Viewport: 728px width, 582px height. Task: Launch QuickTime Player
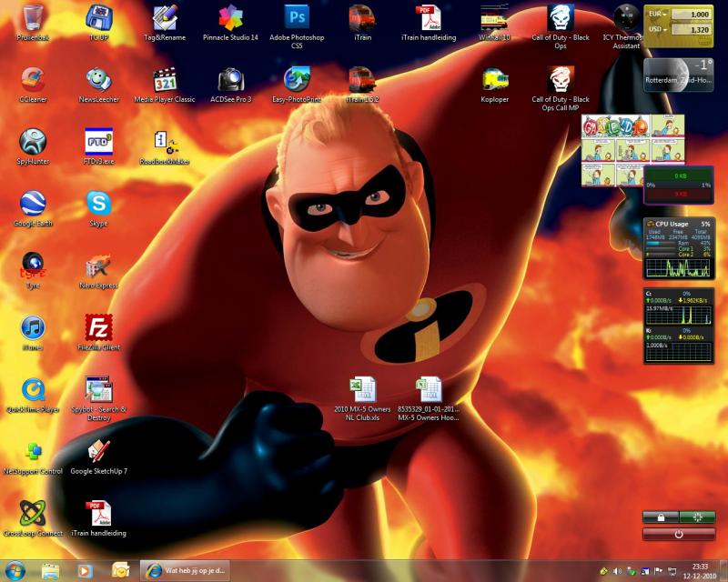coord(33,395)
